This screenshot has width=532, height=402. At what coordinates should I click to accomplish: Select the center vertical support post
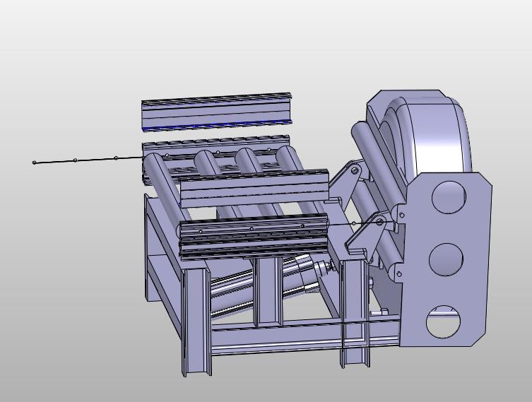268,292
